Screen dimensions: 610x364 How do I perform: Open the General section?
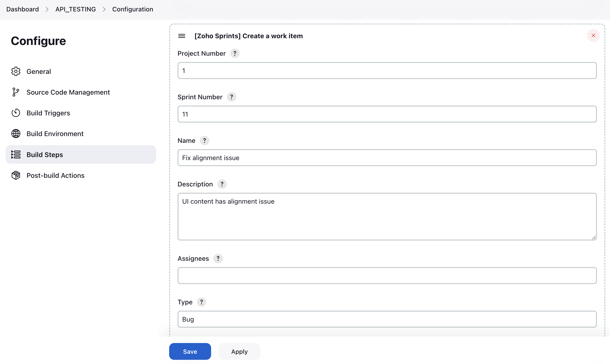81,71
